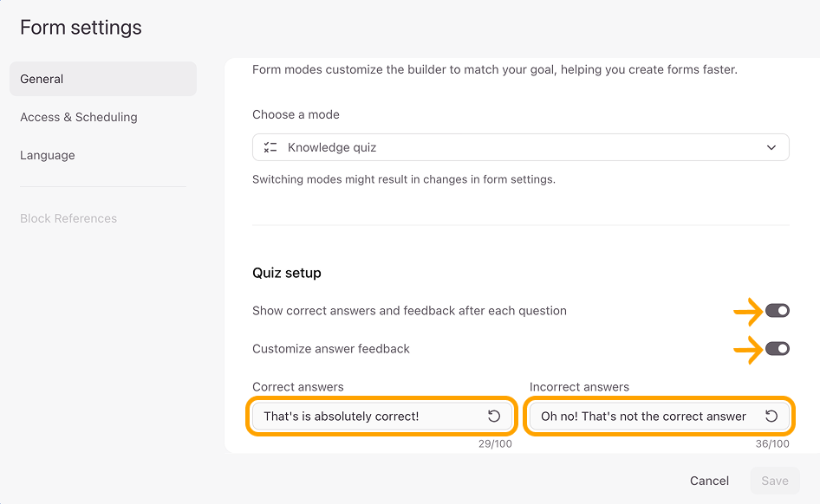Disable Customize answer feedback switch
The height and width of the screenshot is (504, 820).
(x=778, y=349)
